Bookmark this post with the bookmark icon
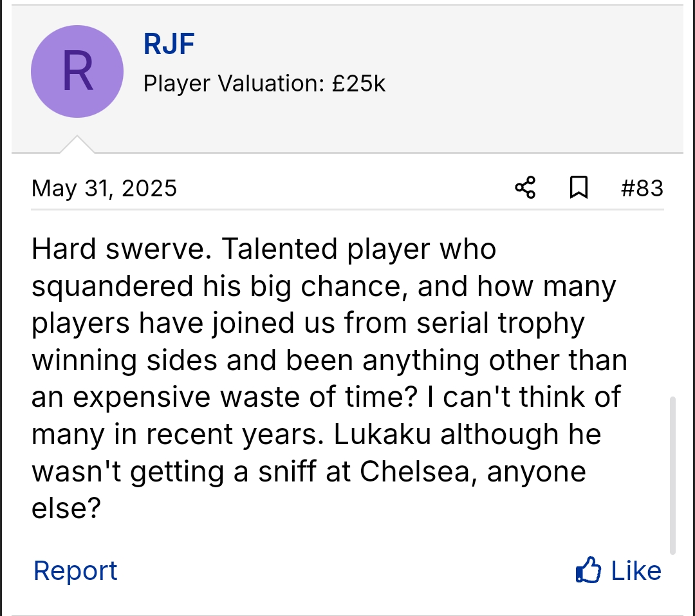This screenshot has height=616, width=695. click(x=579, y=188)
